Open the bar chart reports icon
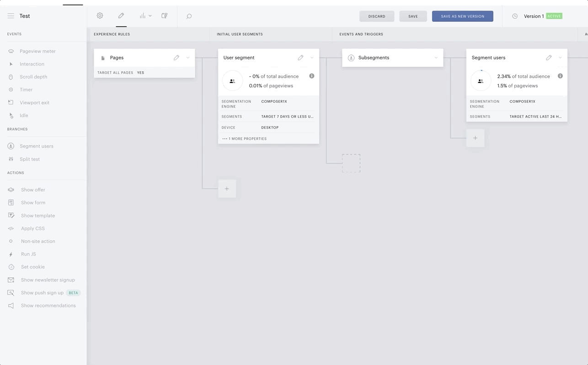The height and width of the screenshot is (365, 588). (x=143, y=16)
